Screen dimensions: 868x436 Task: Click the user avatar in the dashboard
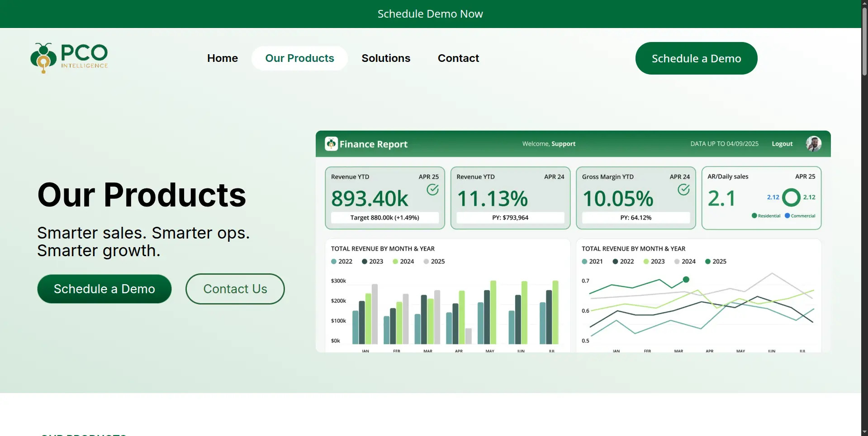tap(814, 144)
